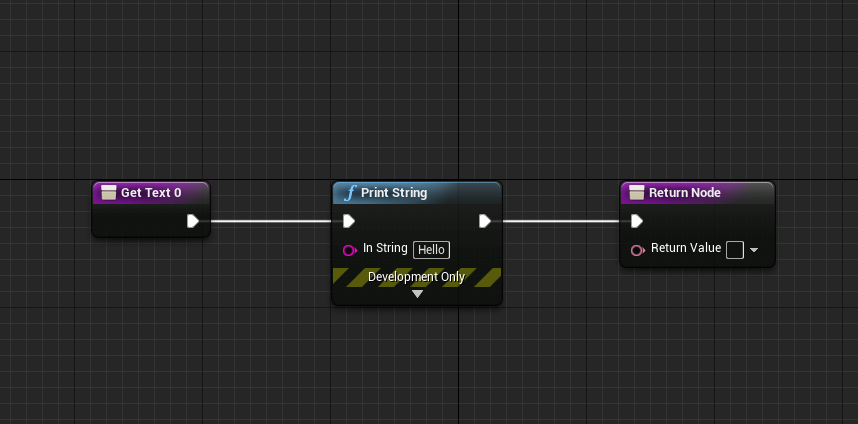
Task: Click wire between Get Text and Print String
Action: [x=271, y=221]
